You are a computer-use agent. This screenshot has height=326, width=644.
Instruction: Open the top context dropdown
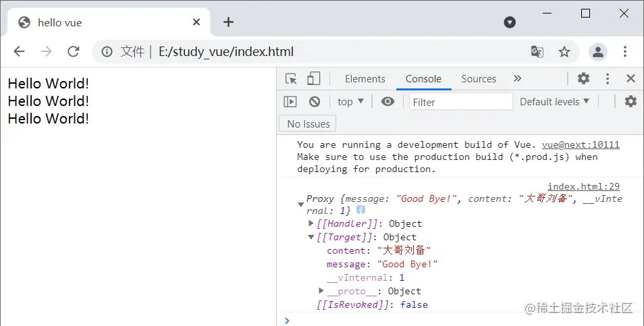tap(350, 101)
